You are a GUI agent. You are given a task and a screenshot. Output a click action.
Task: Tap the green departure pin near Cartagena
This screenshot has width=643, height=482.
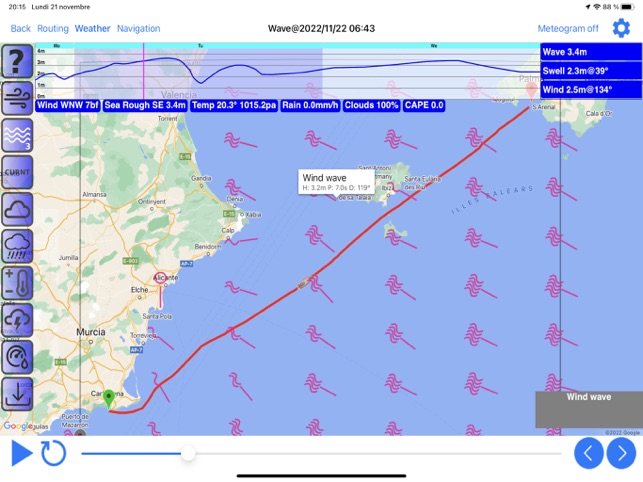[x=109, y=399]
